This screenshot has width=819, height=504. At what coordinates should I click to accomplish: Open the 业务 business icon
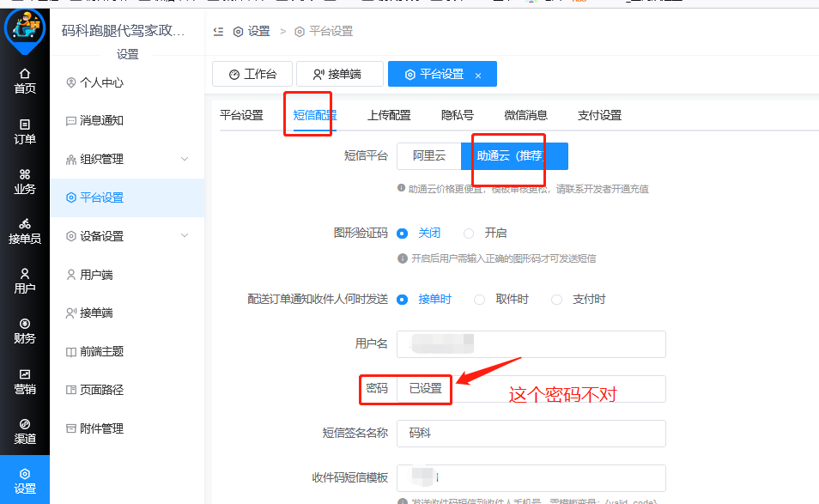[25, 174]
